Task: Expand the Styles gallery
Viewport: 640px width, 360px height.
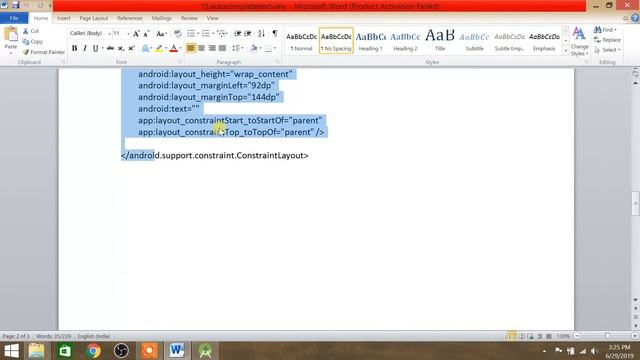Action: tap(566, 51)
